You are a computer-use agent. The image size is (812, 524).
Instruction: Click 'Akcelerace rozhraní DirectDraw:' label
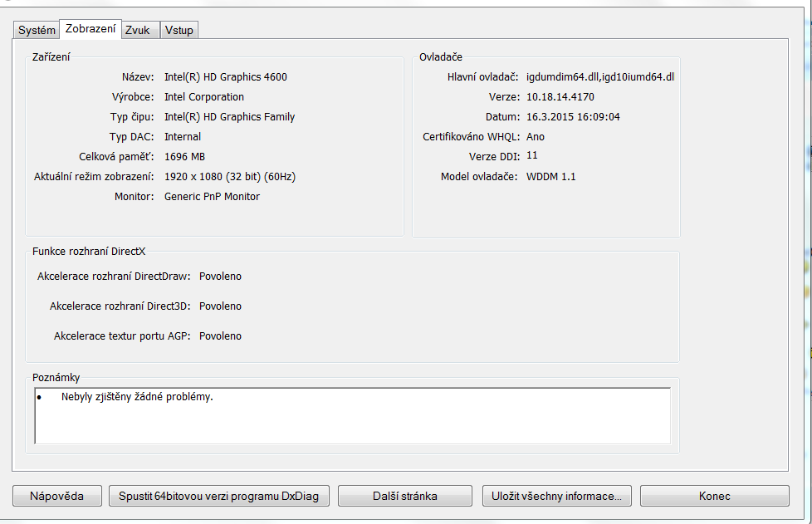click(x=114, y=276)
